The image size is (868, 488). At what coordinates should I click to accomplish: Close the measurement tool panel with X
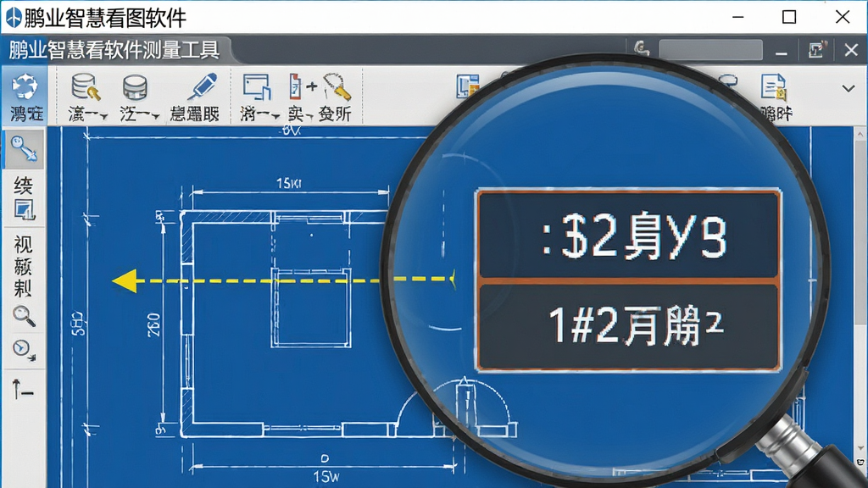851,50
